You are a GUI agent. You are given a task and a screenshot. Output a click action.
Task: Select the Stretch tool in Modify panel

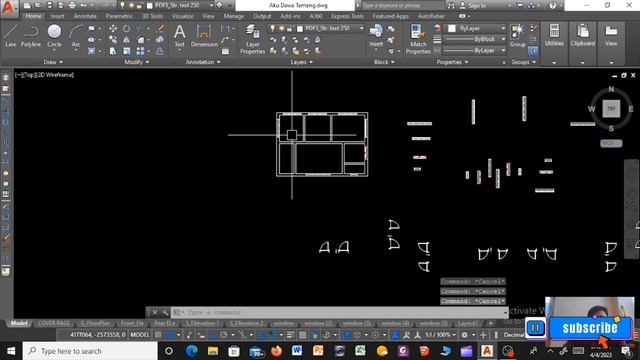pyautogui.click(x=113, y=51)
